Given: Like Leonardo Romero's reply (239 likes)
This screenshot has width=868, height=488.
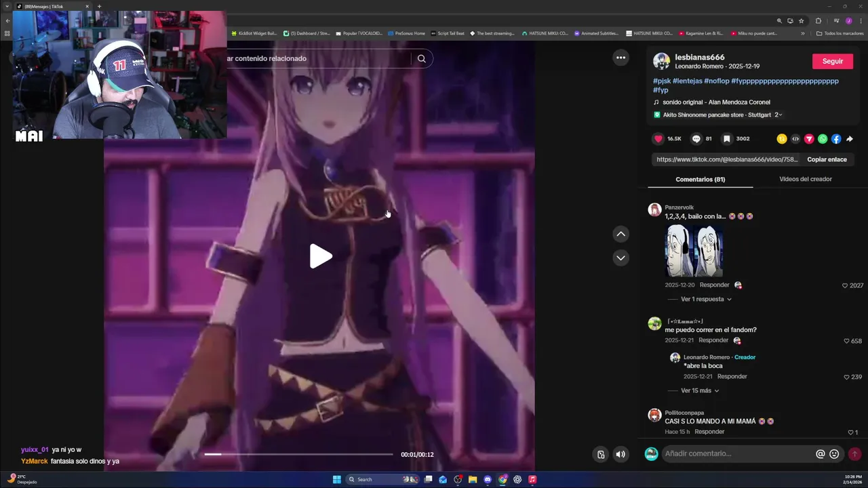Looking at the screenshot, I should [x=846, y=377].
